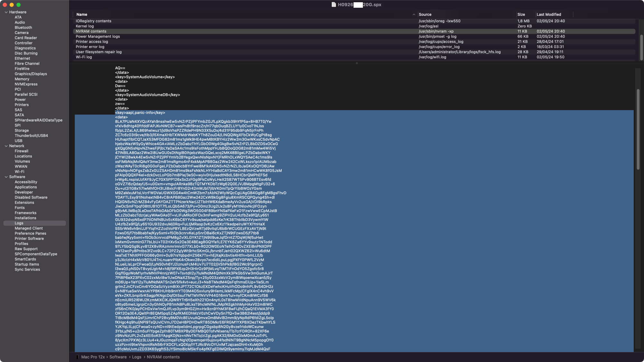Viewport: 644px width, 362px height.
Task: Open Graphics/Displays hardware category
Action: click(x=31, y=74)
